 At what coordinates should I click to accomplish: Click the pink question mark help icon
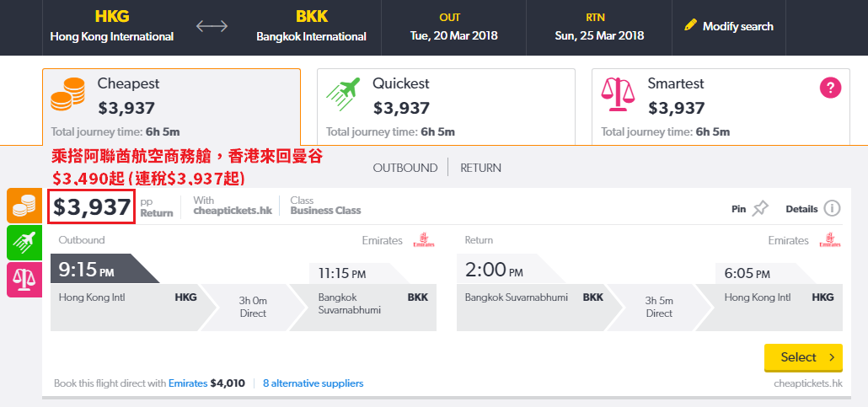click(830, 88)
